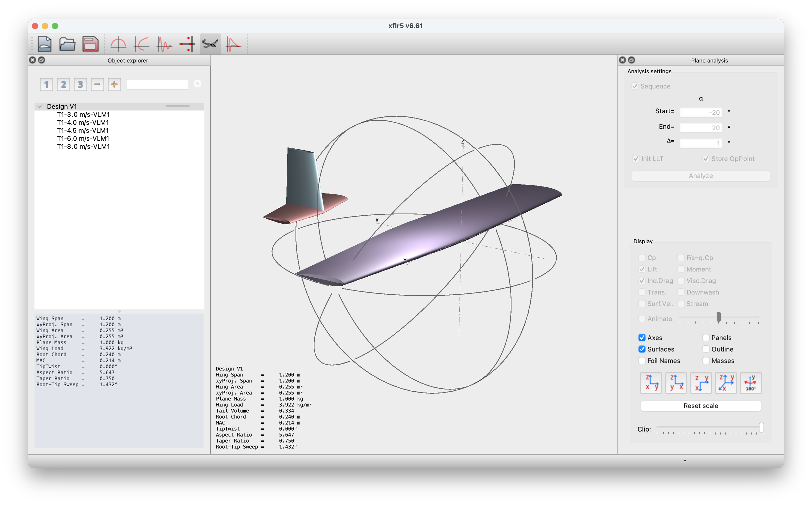Screen dimensions: 812x505
Task: Disable the Axes display checkbox
Action: pyautogui.click(x=642, y=338)
